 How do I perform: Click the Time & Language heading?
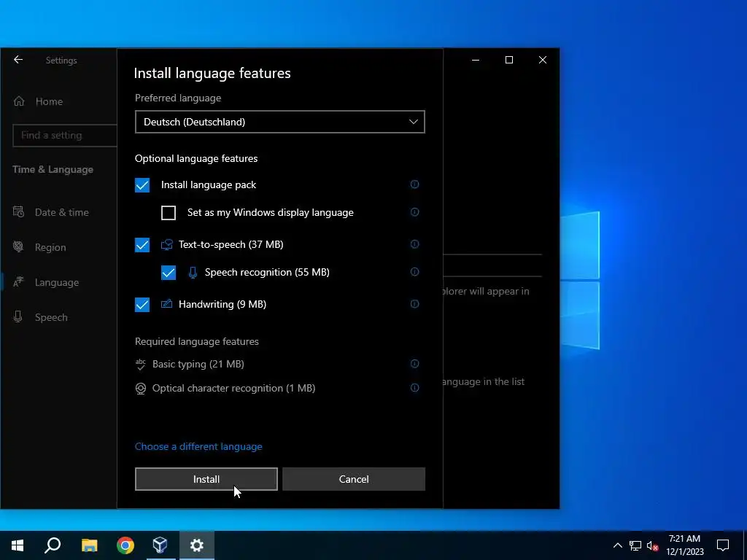[x=53, y=169]
